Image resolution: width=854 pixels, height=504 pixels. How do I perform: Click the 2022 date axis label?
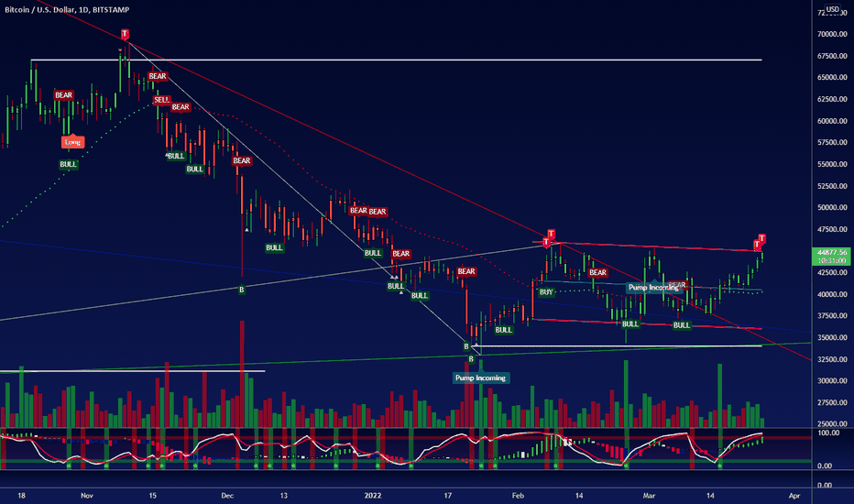pos(373,495)
